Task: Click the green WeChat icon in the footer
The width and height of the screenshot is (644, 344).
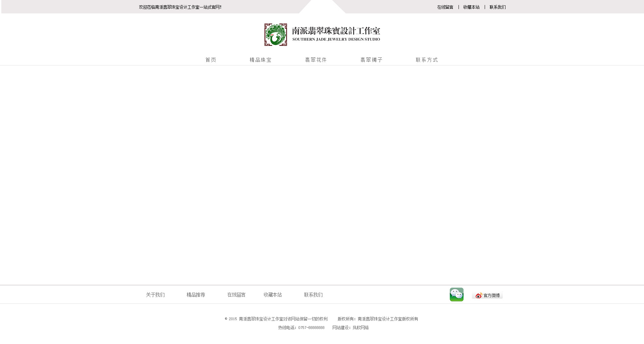Action: click(x=457, y=294)
